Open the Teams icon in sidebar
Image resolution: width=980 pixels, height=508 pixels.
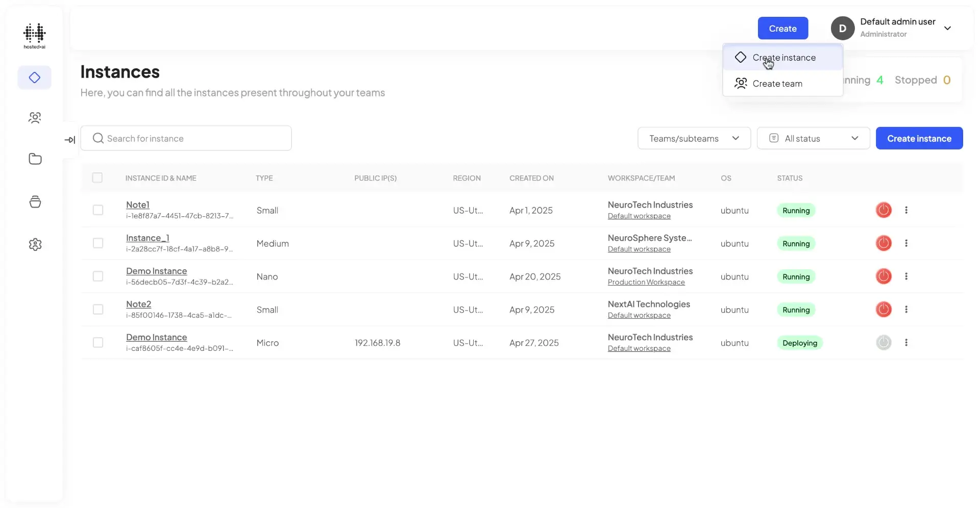34,117
